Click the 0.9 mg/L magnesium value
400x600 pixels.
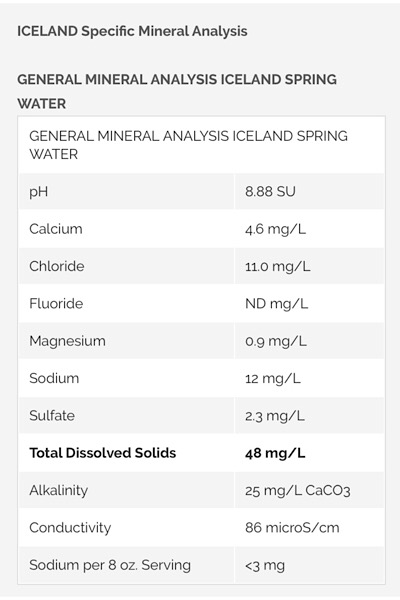[x=276, y=341]
